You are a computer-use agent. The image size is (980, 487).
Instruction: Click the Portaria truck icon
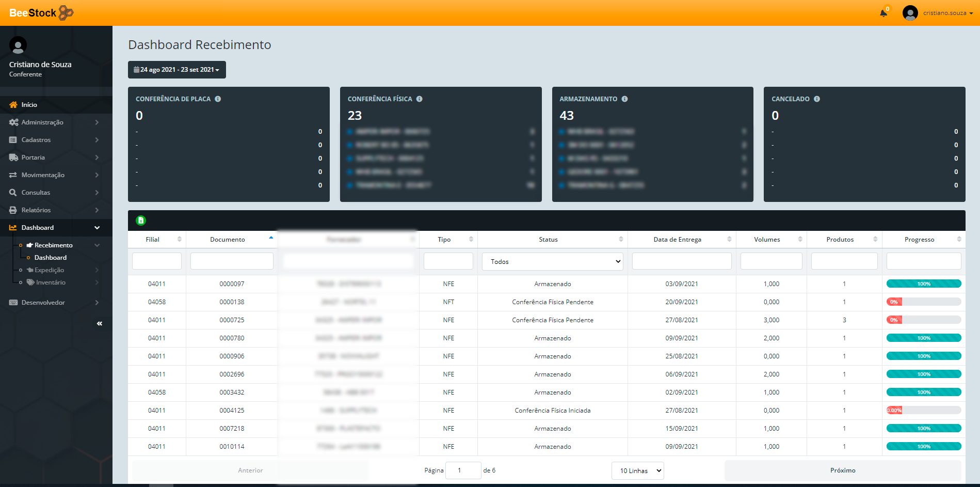(x=14, y=158)
